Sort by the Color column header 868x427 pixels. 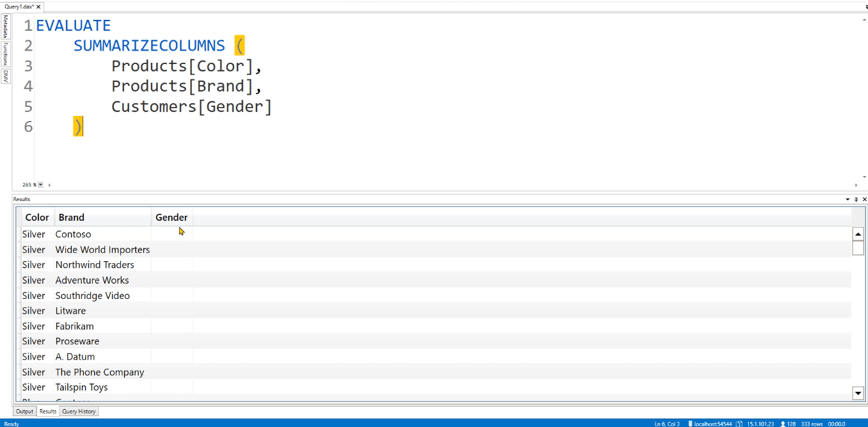click(37, 218)
